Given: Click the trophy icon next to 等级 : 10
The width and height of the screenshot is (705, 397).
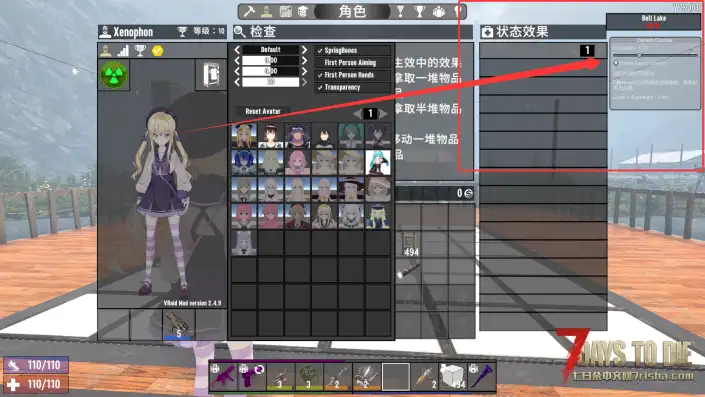Looking at the screenshot, I should click(x=182, y=31).
